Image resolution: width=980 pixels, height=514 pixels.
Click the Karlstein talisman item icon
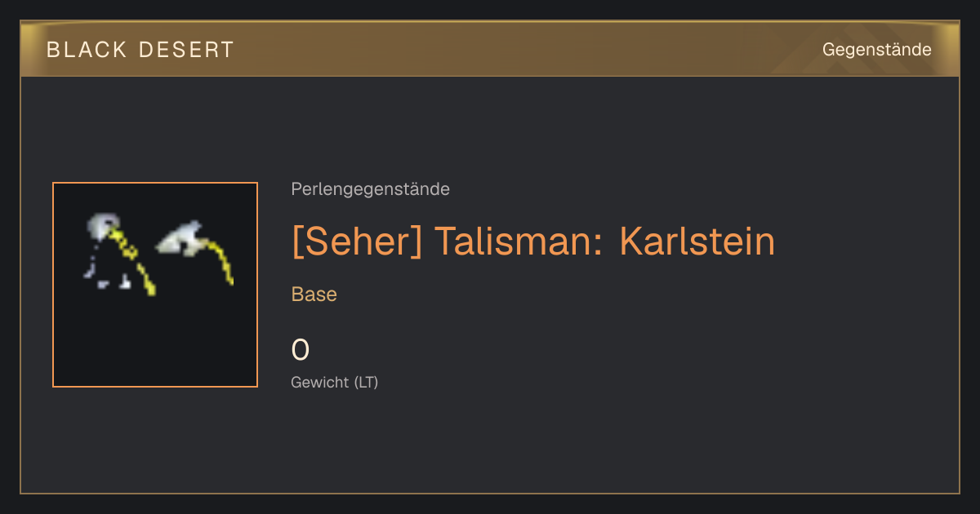click(155, 285)
